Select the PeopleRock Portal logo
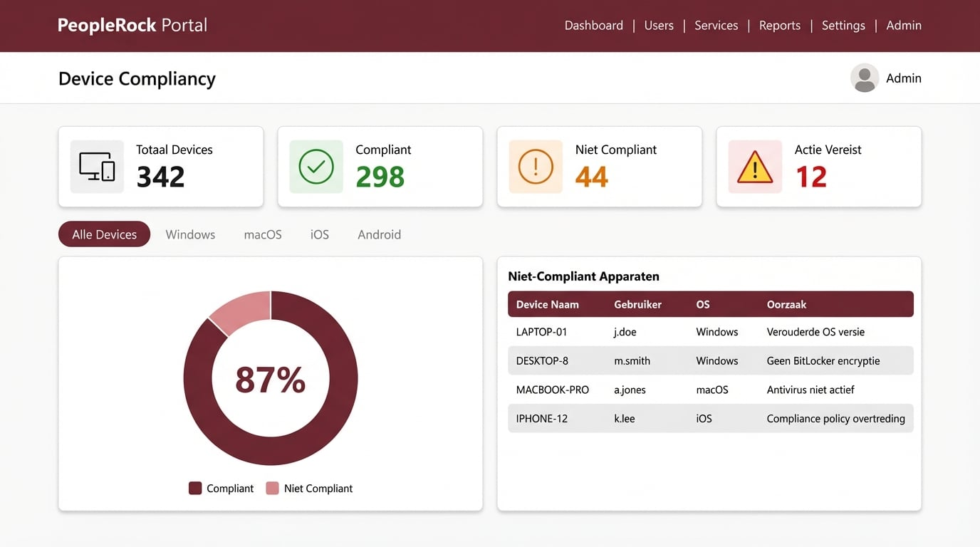The width and height of the screenshot is (980, 547). coord(132,25)
